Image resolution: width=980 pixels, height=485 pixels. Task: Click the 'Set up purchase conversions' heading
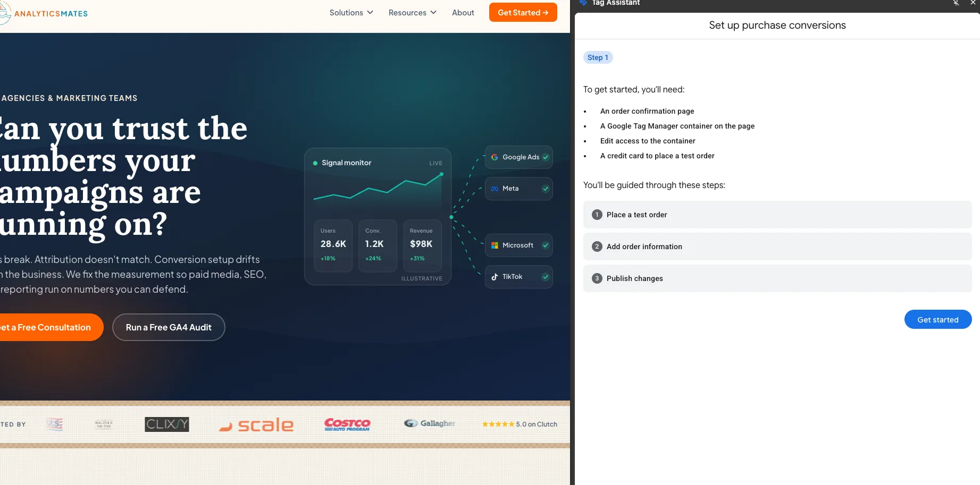point(777,25)
